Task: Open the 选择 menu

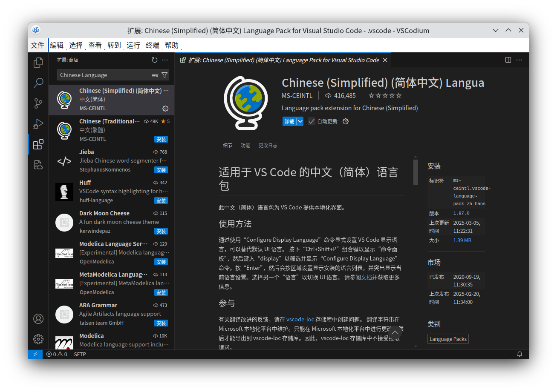Action: (x=76, y=45)
